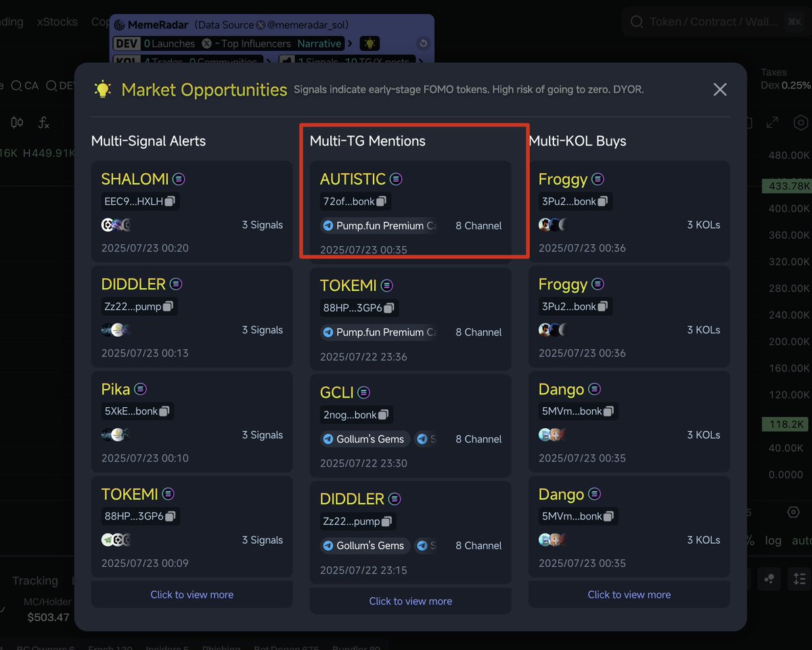Viewport: 812px width, 650px height.
Task: Open TOKEMI under Multi-Signal Alerts
Action: (x=129, y=494)
